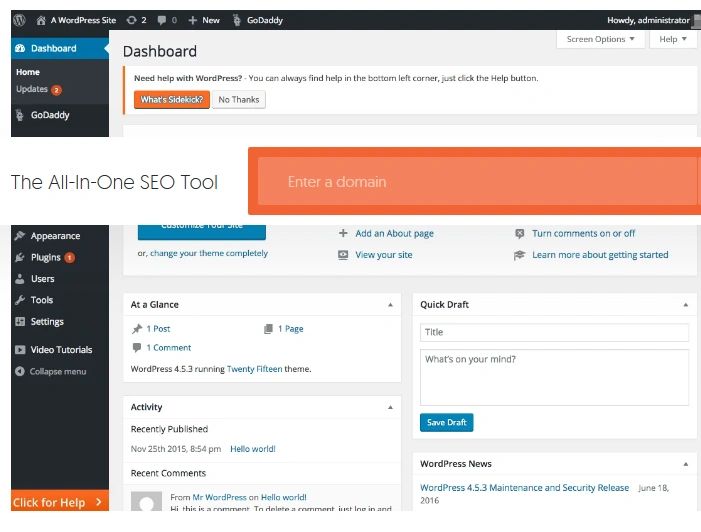Open Hello world! link in recent comment
This screenshot has width=701, height=532.
click(283, 497)
